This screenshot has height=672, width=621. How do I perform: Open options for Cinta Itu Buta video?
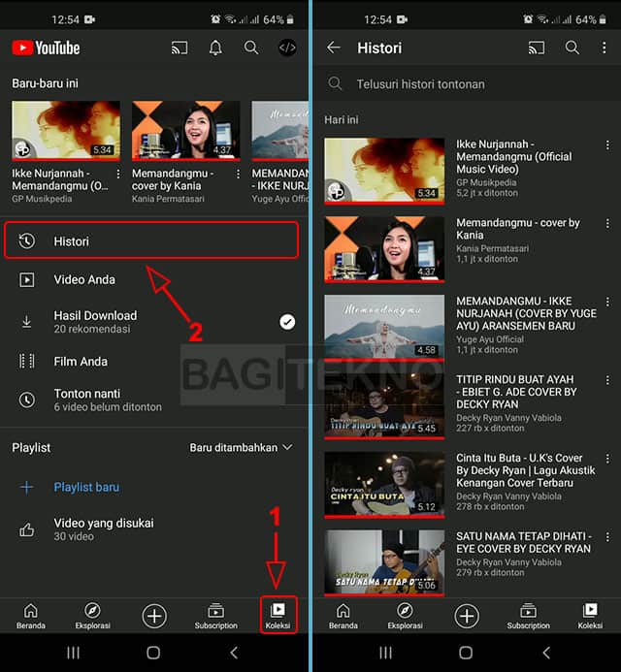pos(607,459)
